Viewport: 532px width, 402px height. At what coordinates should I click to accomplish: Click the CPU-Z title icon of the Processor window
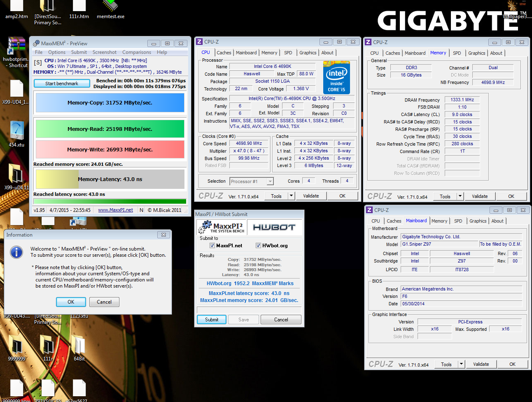[199, 42]
